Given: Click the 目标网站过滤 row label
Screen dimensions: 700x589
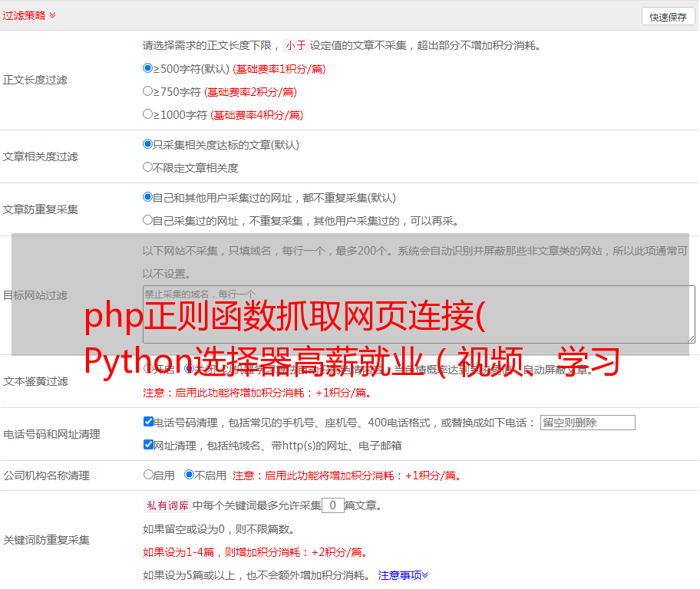Looking at the screenshot, I should pyautogui.click(x=35, y=295).
